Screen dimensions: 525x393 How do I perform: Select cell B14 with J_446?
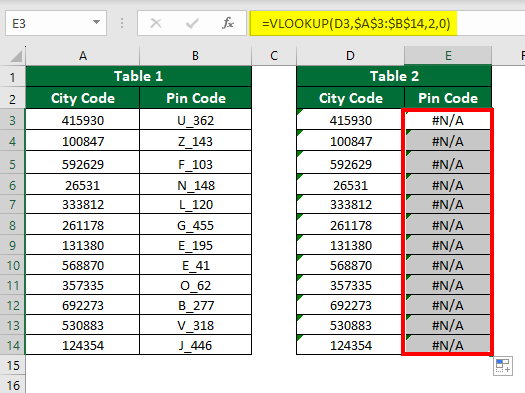click(x=196, y=345)
